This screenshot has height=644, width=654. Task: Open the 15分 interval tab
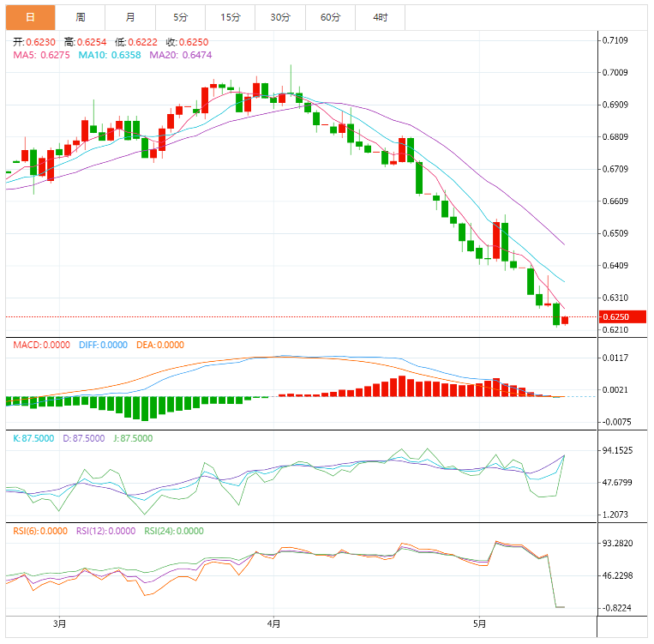pos(231,17)
